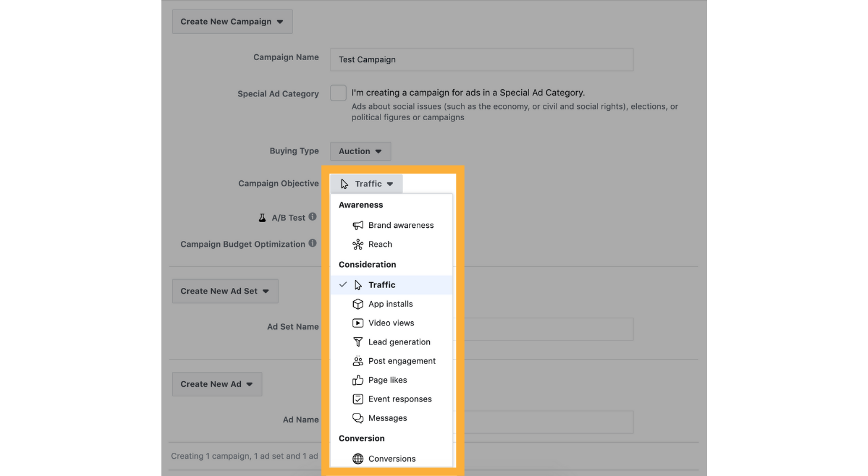Click the Awareness section header
This screenshot has height=476, width=868.
tap(361, 205)
